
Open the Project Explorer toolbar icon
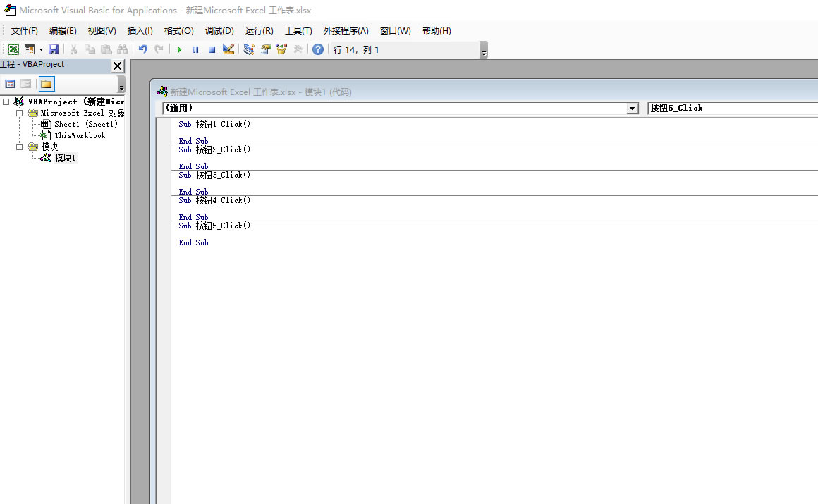click(249, 49)
